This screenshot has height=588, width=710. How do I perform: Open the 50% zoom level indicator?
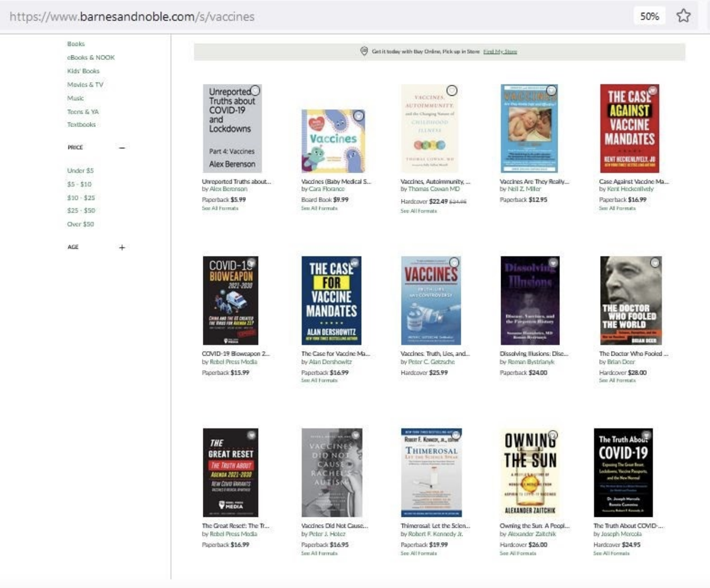[650, 16]
